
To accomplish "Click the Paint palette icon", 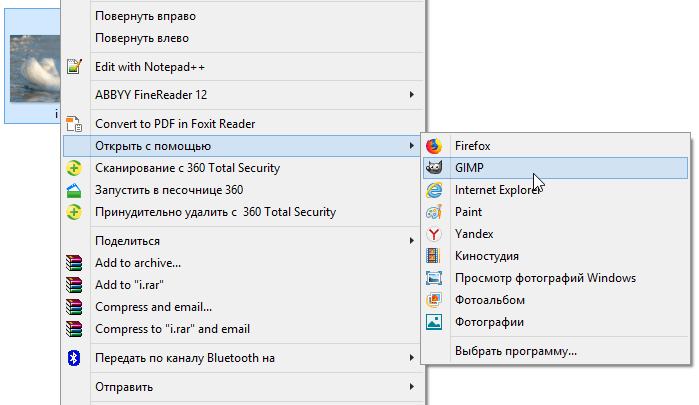I will [434, 212].
